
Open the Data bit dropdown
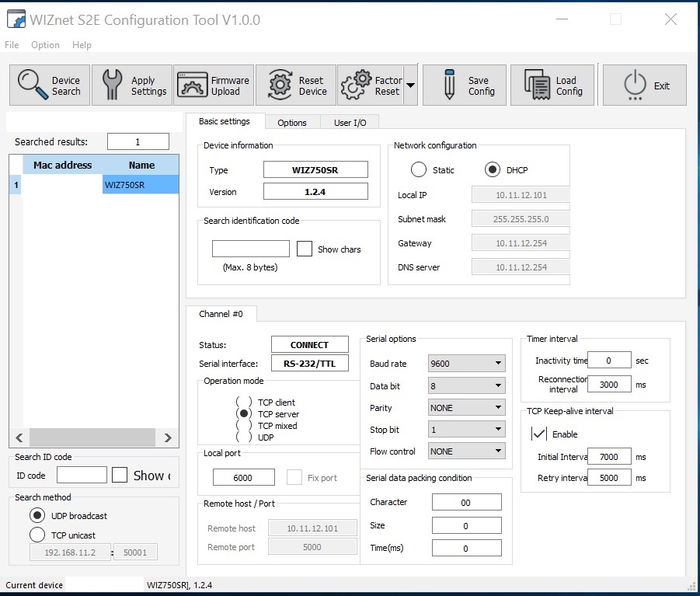(466, 385)
